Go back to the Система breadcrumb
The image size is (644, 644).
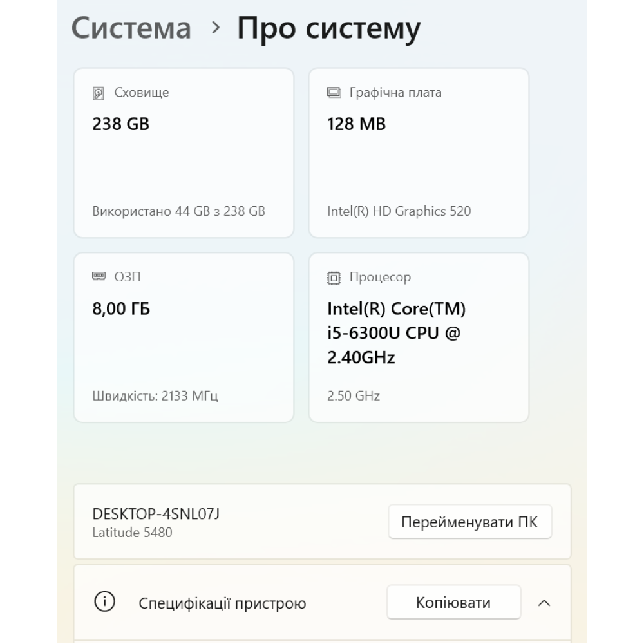tap(131, 28)
